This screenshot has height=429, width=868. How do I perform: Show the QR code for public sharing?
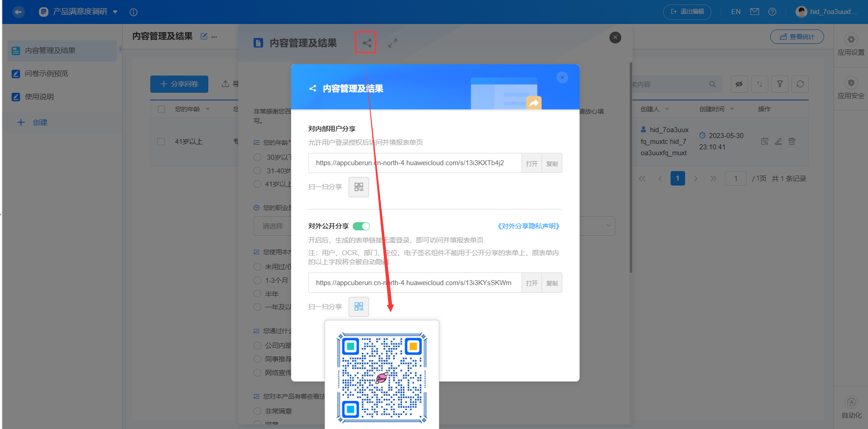(359, 307)
